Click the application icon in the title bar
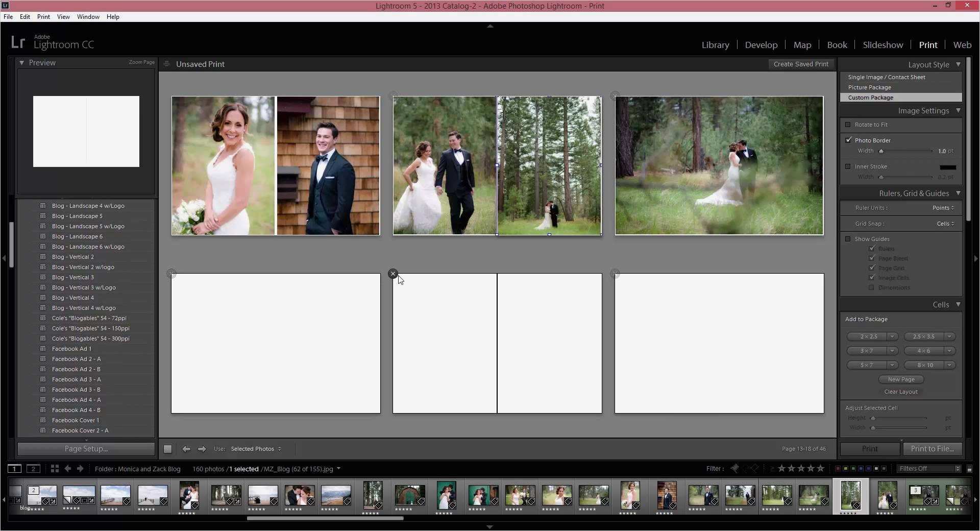The height and width of the screenshot is (531, 980). [x=6, y=6]
